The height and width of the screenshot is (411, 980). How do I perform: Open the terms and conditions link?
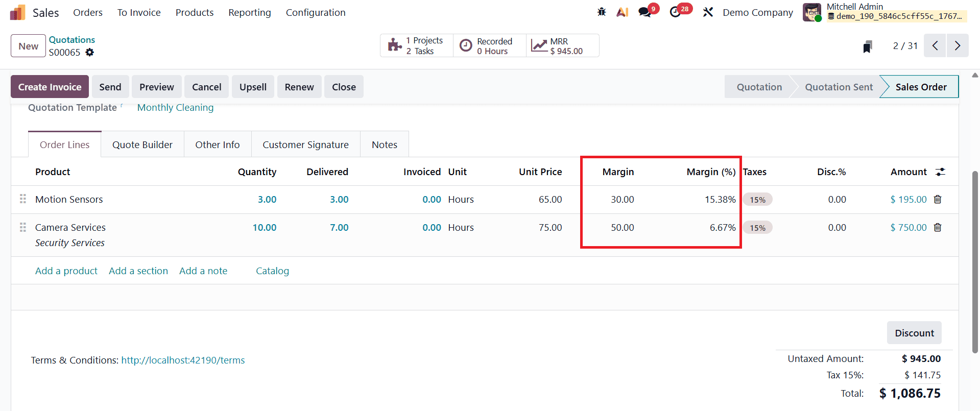coord(183,360)
